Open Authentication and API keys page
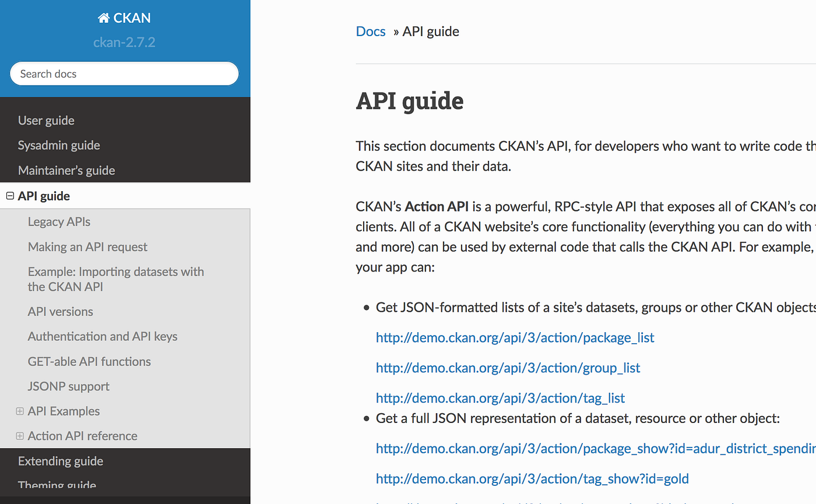This screenshot has height=504, width=816. coord(103,336)
